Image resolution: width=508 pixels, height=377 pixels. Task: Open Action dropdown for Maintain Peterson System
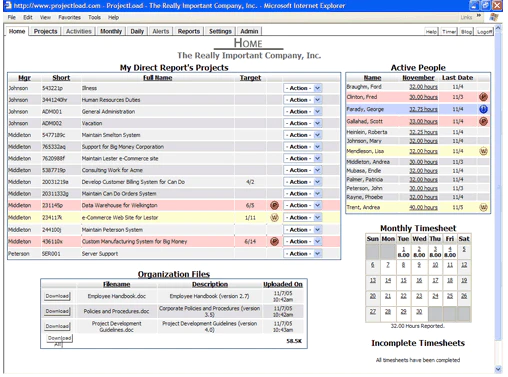point(303,230)
